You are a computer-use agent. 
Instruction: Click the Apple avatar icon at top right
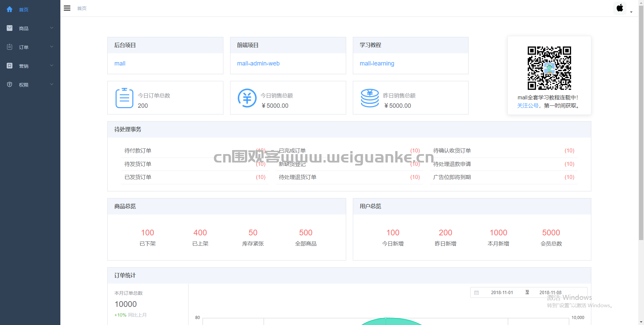tap(620, 8)
